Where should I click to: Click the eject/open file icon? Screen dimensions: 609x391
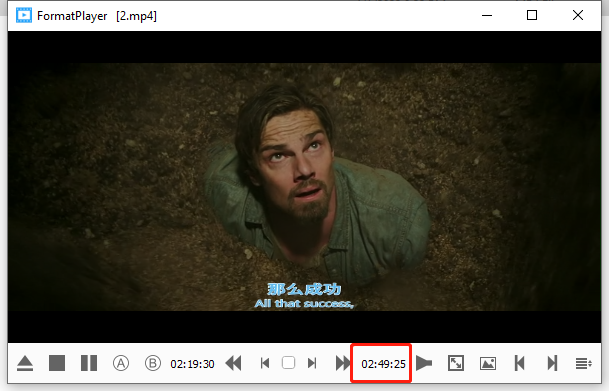pos(25,364)
